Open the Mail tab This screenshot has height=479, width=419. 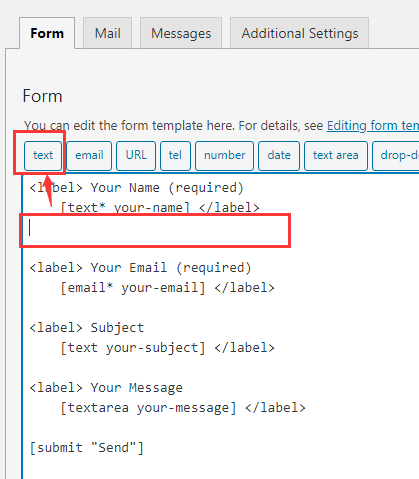(x=107, y=33)
